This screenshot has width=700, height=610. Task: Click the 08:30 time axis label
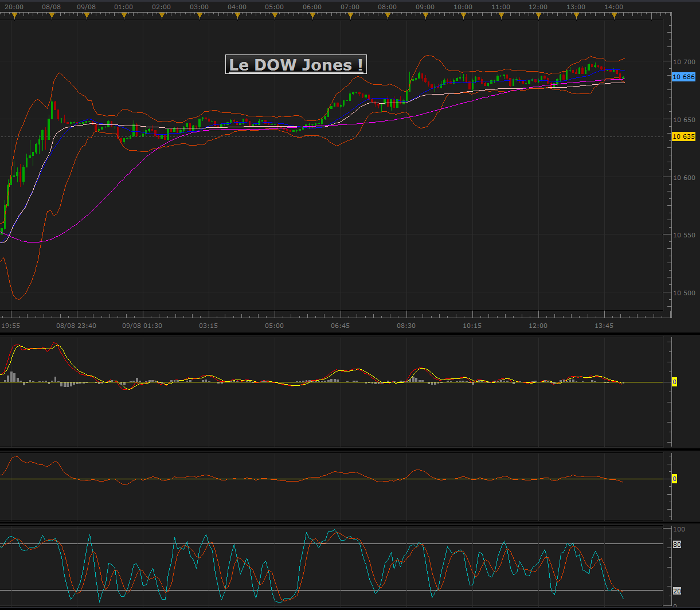406,326
